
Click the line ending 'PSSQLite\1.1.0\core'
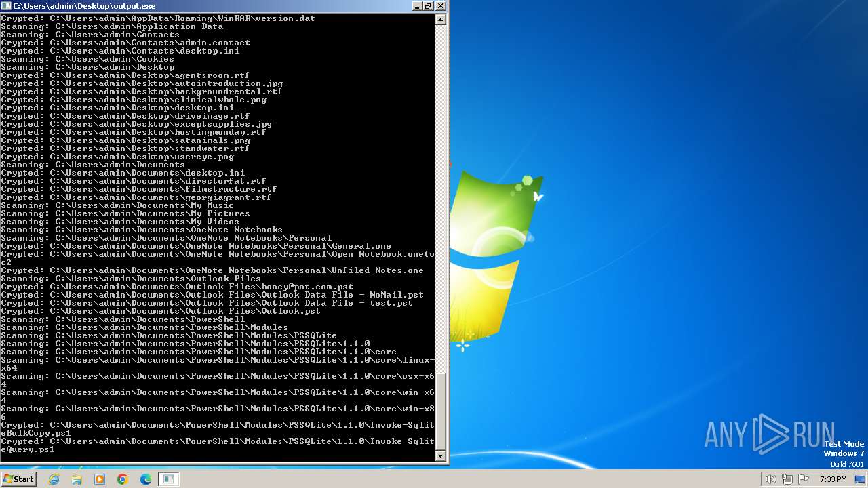coord(199,352)
